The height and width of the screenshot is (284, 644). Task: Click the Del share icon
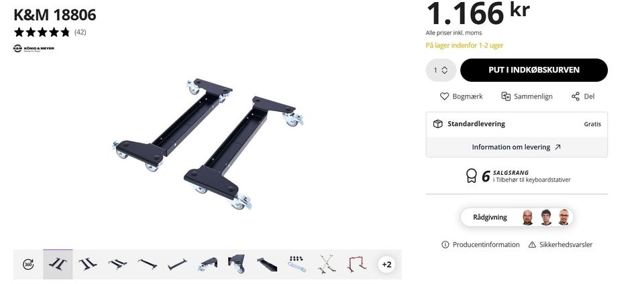pyautogui.click(x=576, y=96)
